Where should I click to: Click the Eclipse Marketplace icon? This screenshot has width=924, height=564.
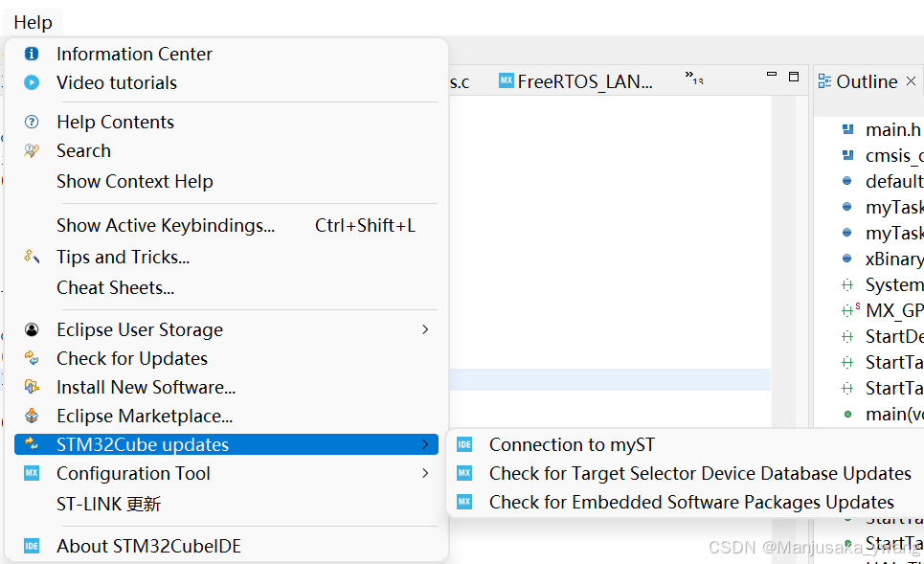(32, 417)
